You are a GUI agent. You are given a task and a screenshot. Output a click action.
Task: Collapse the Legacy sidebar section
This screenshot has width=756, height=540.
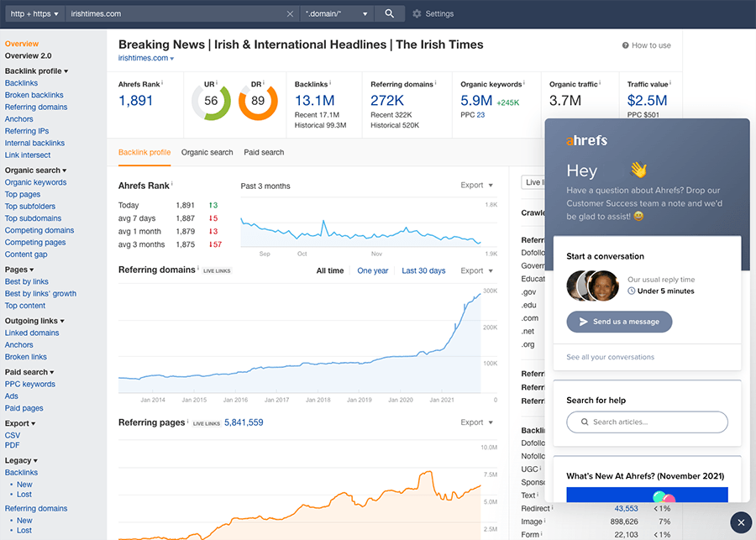coord(21,460)
